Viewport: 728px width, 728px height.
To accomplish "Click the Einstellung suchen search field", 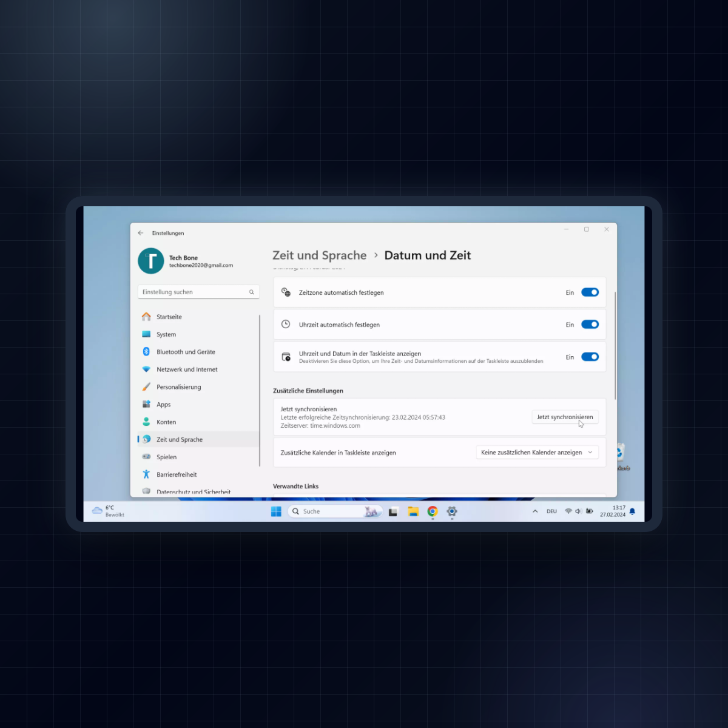I will [x=198, y=292].
